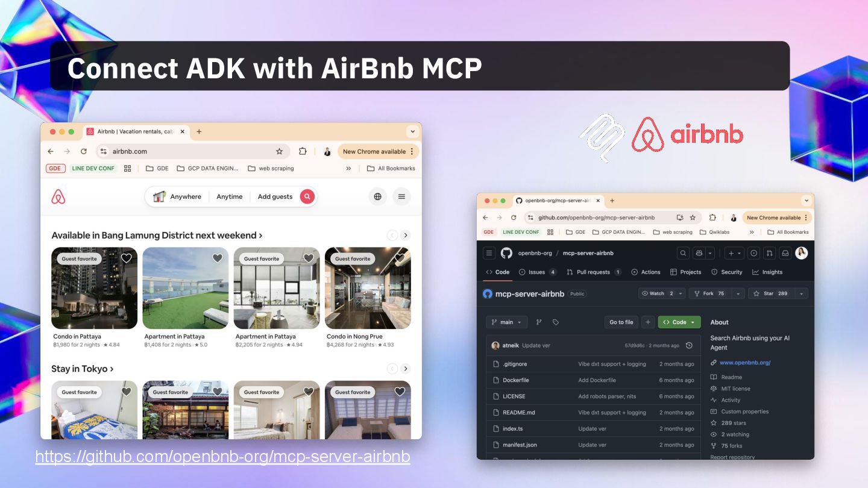This screenshot has width=868, height=488.
Task: Click the Go to file button
Action: point(621,322)
